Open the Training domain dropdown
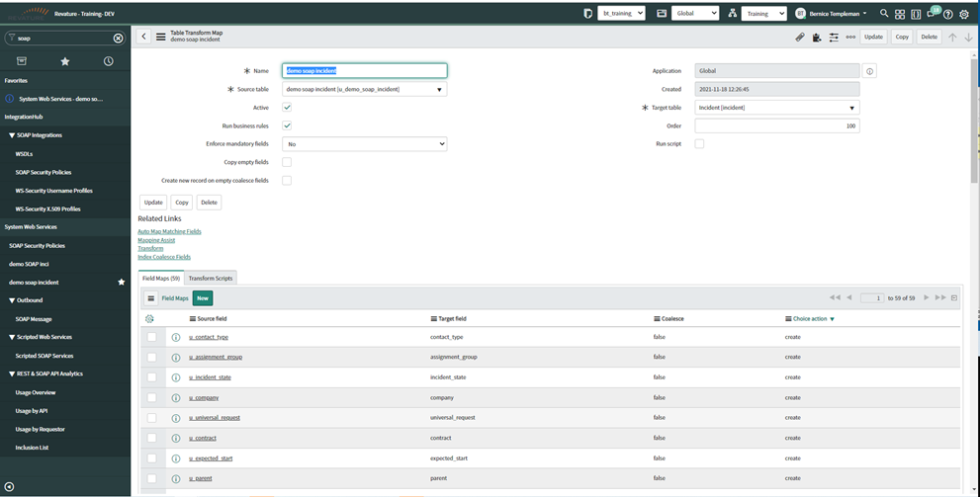This screenshot has width=980, height=497. tap(763, 13)
